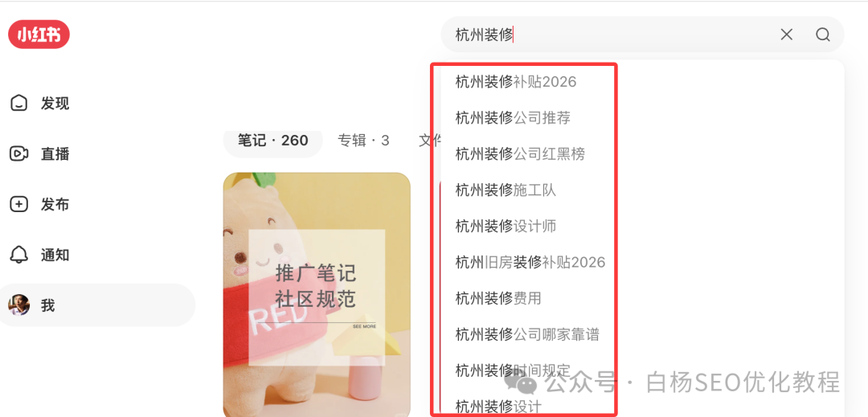Pick suggestion 杭州装修公司哪家靠谱
Screen dimensions: 868x417
pyautogui.click(x=527, y=334)
